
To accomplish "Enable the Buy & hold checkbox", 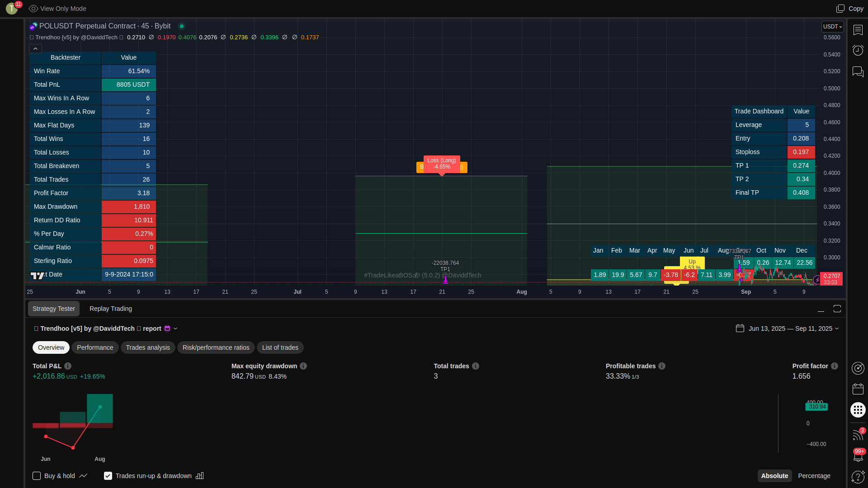I will click(x=37, y=476).
